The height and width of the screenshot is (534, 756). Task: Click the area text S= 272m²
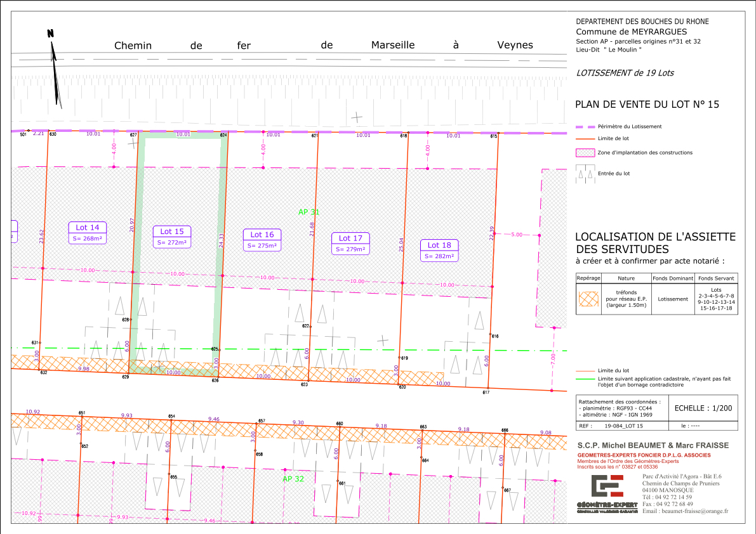172,243
